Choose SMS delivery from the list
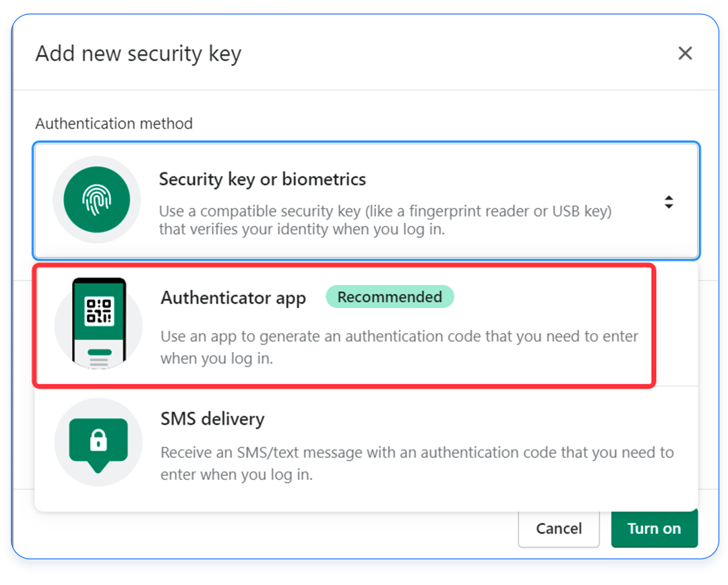 [212, 419]
